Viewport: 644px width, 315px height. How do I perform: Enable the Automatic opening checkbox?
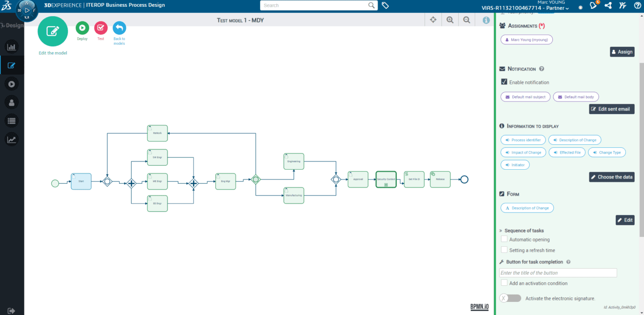(x=504, y=239)
